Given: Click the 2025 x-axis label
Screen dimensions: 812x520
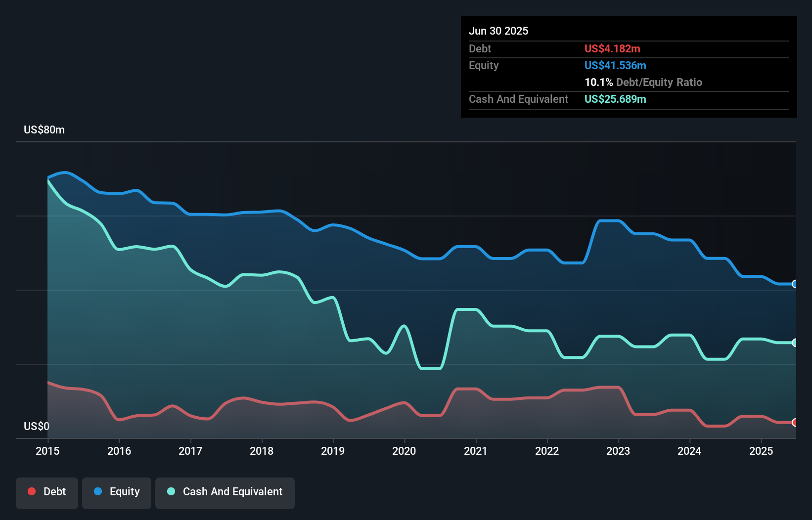Looking at the screenshot, I should 761,451.
